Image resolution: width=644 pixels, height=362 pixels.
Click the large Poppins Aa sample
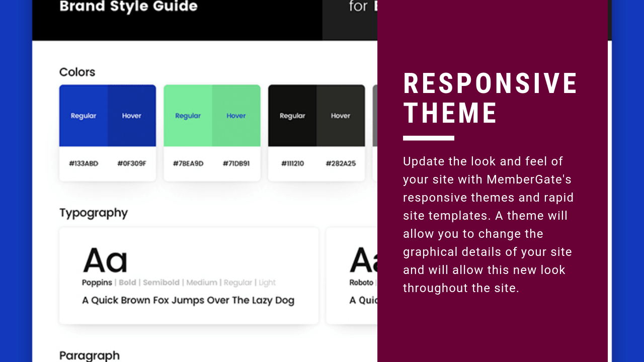(x=105, y=260)
